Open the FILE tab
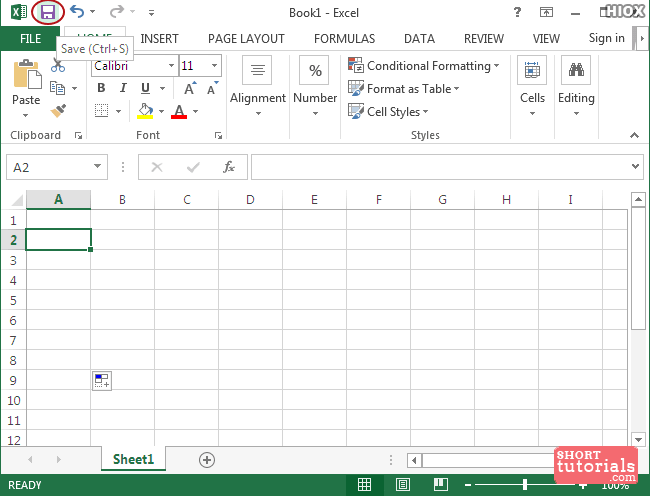 31,39
